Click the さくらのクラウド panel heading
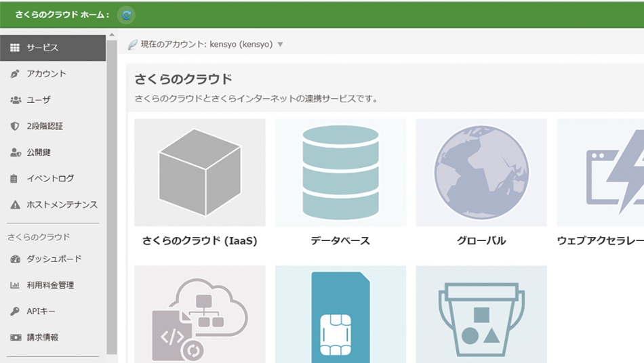The width and height of the screenshot is (644, 363). tap(183, 79)
